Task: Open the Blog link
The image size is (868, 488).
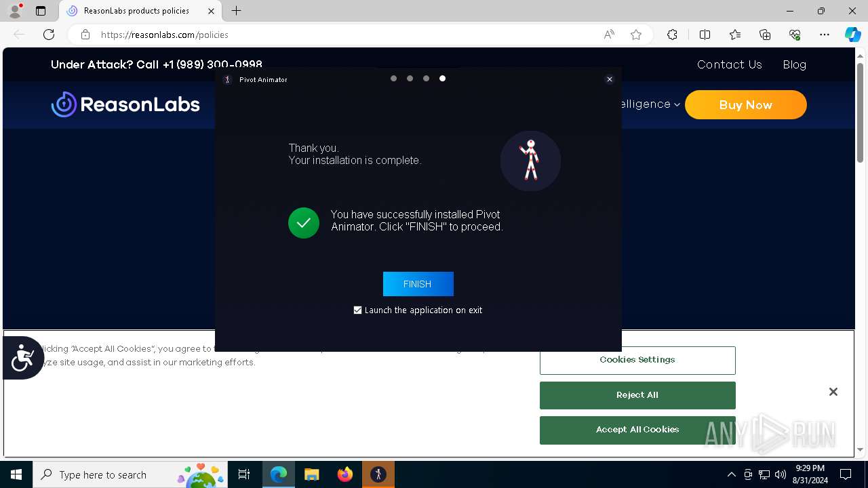Action: click(x=794, y=64)
